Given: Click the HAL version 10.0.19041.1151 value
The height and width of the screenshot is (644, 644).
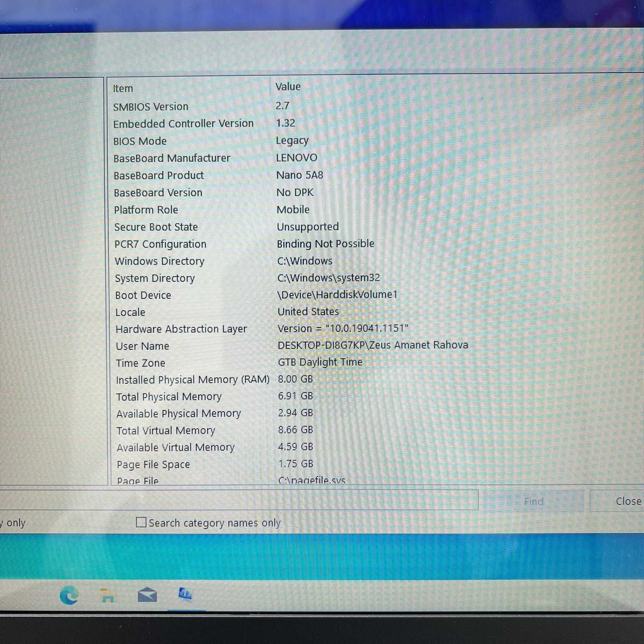Looking at the screenshot, I should coord(343,328).
